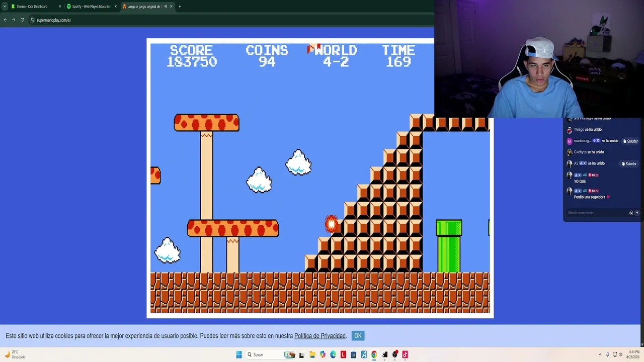The image size is (644, 362).
Task: Click Thiago's avatar in the chat
Action: coord(570,130)
